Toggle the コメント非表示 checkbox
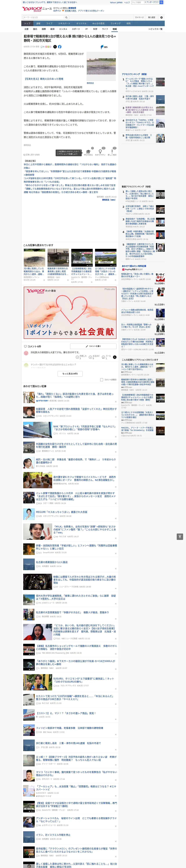This screenshot has height=868, width=186. pyautogui.click(x=102, y=380)
